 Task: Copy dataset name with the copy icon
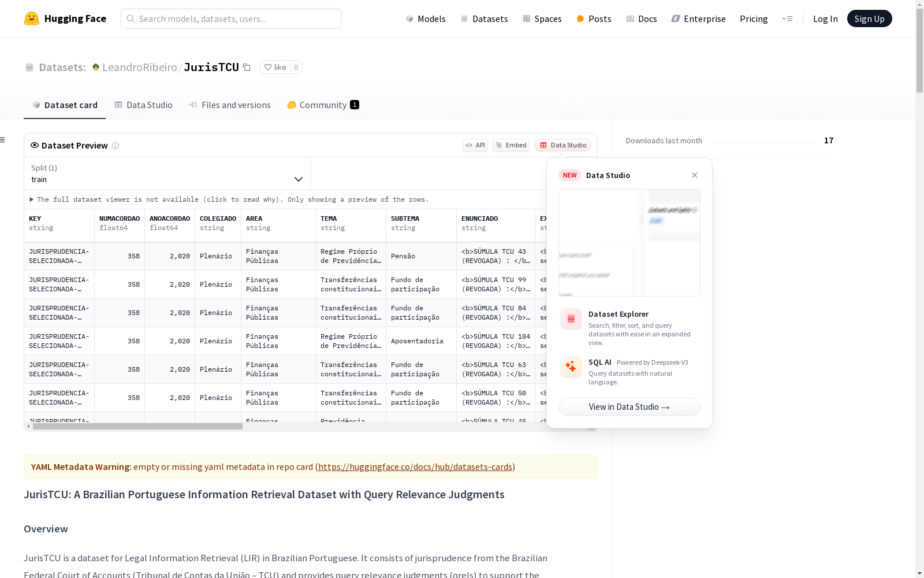tap(247, 67)
